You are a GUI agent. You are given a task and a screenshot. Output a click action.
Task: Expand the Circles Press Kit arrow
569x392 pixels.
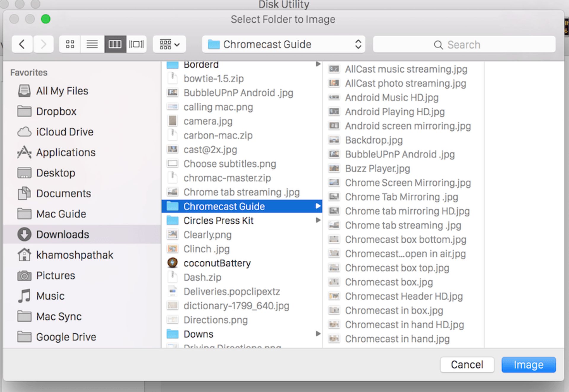pyautogui.click(x=318, y=220)
